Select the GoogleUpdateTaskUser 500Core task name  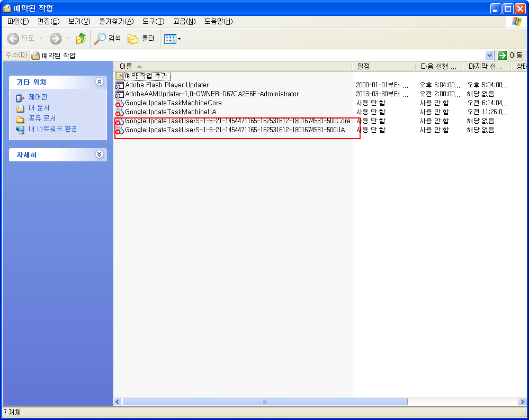point(238,121)
